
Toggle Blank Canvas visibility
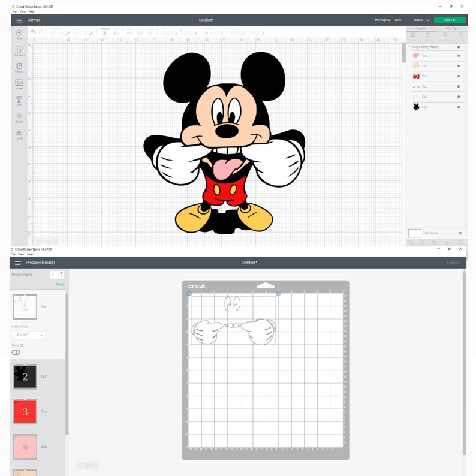point(460,233)
